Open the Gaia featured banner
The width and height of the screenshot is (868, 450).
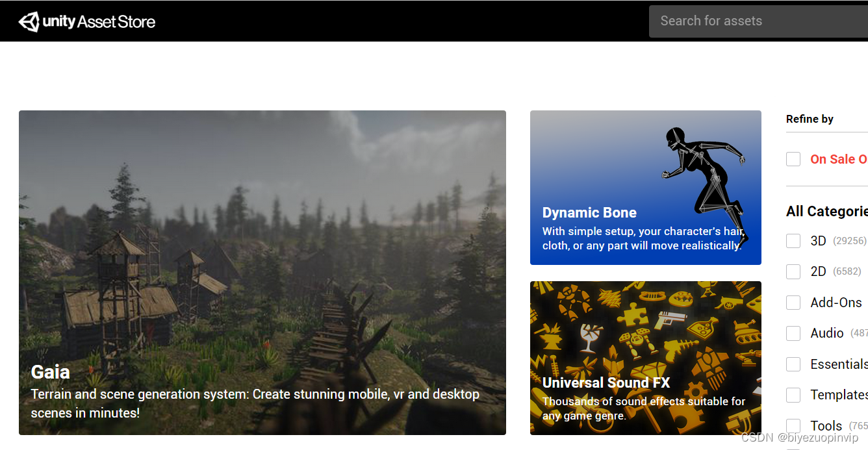point(262,273)
